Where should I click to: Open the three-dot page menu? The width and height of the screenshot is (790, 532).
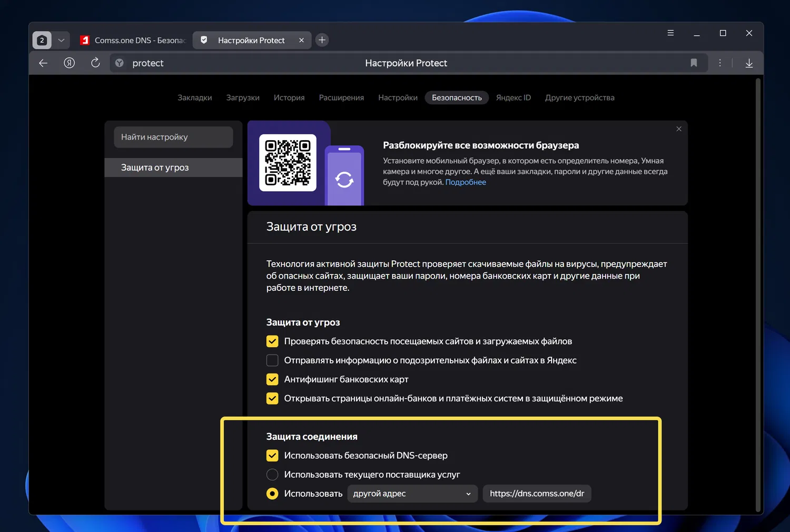click(720, 63)
